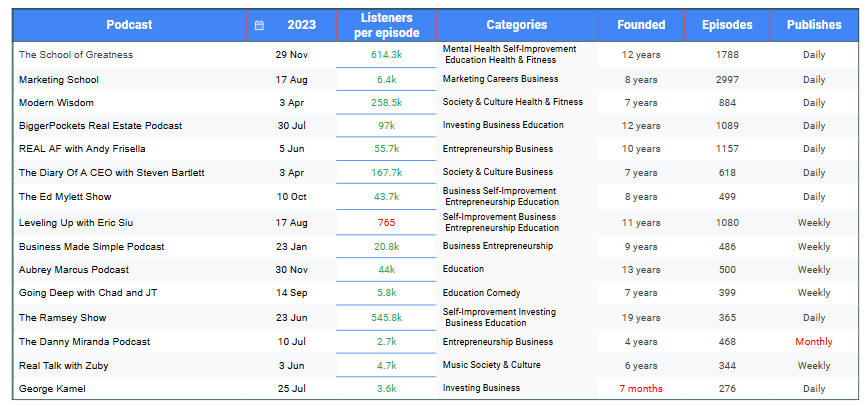
Task: Select the 55.7k listeners cell
Action: click(387, 149)
